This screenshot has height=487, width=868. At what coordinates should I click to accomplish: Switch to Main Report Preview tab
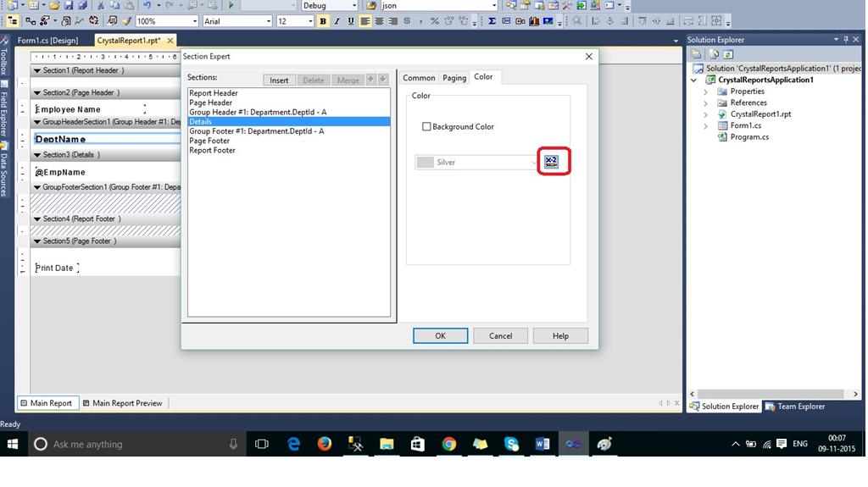click(x=123, y=403)
